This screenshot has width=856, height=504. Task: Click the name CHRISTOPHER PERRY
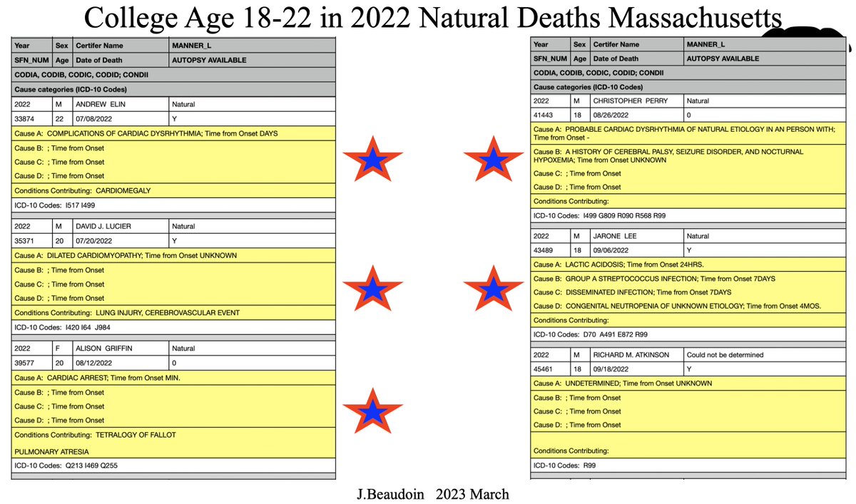631,101
